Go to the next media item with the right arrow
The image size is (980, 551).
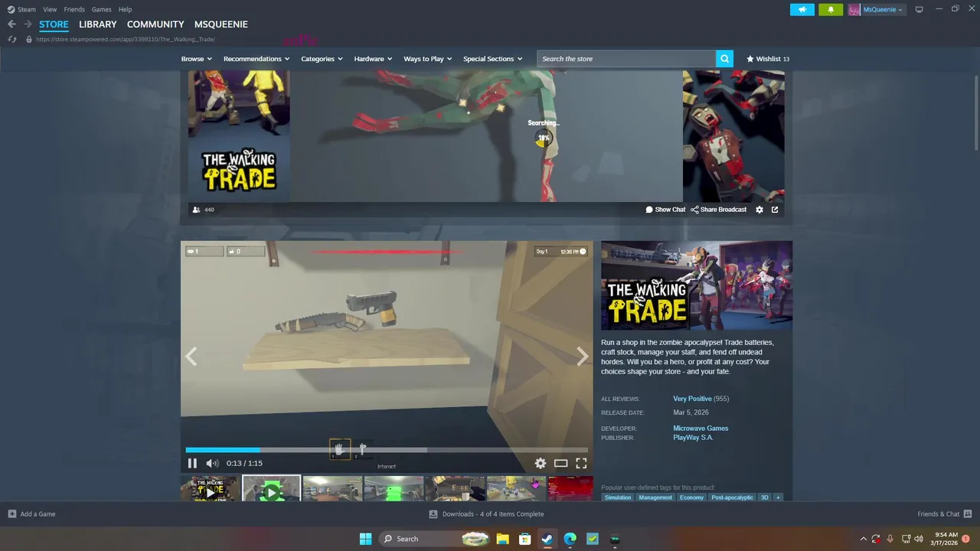[583, 357]
